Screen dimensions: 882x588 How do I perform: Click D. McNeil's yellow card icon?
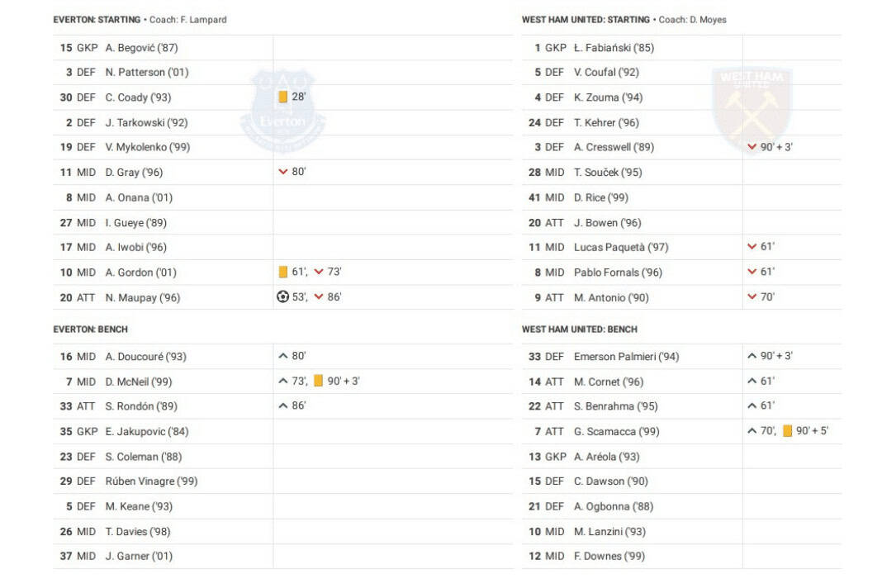click(x=318, y=382)
